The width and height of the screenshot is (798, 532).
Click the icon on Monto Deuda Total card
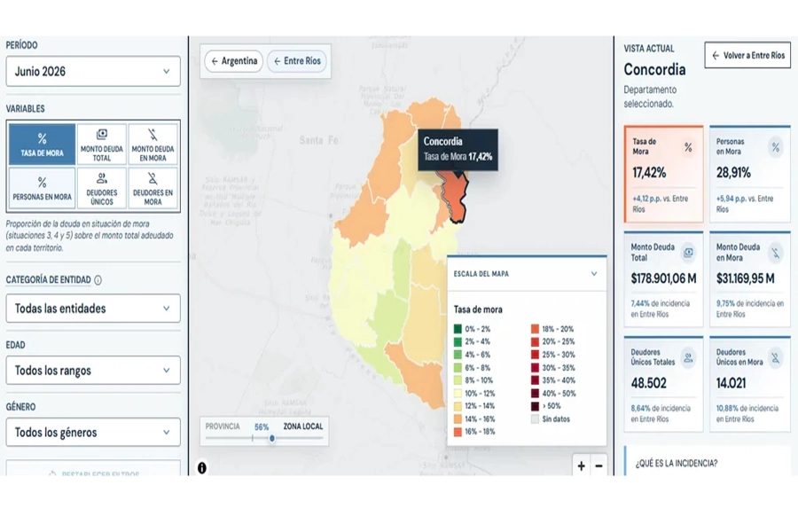[688, 253]
